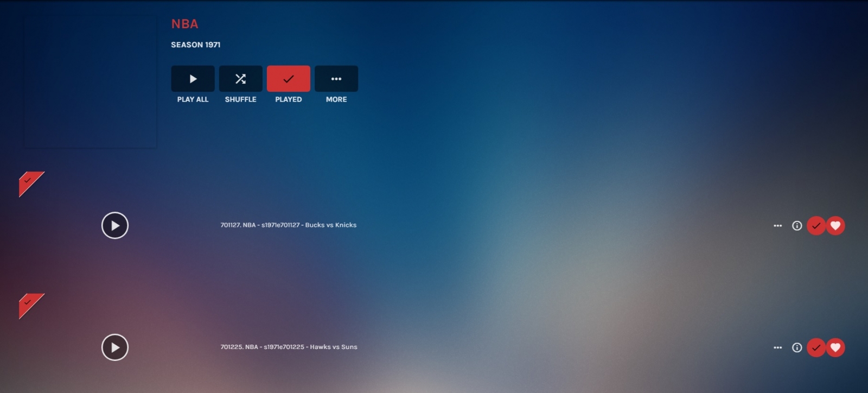Image resolution: width=868 pixels, height=393 pixels.
Task: Select the Bucks vs Knicks episode title
Action: pos(289,225)
